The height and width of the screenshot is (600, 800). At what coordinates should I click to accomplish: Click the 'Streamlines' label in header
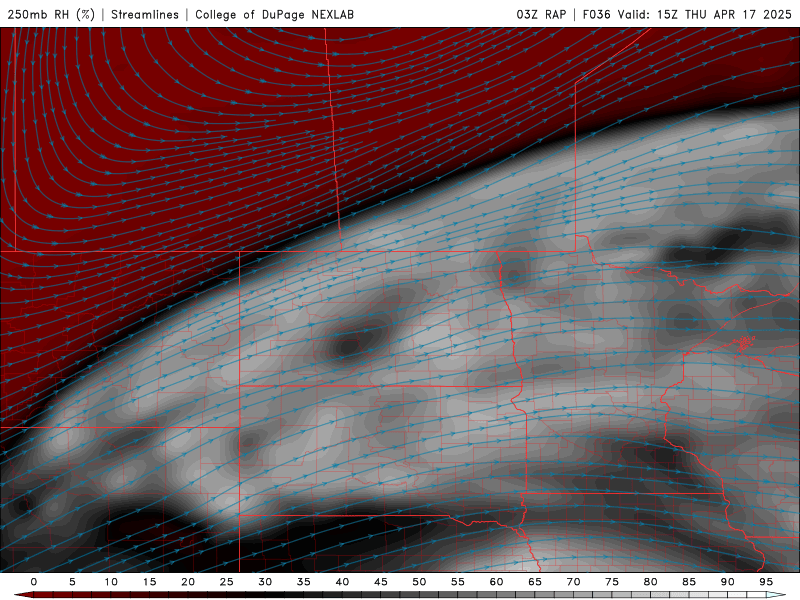[x=145, y=14]
